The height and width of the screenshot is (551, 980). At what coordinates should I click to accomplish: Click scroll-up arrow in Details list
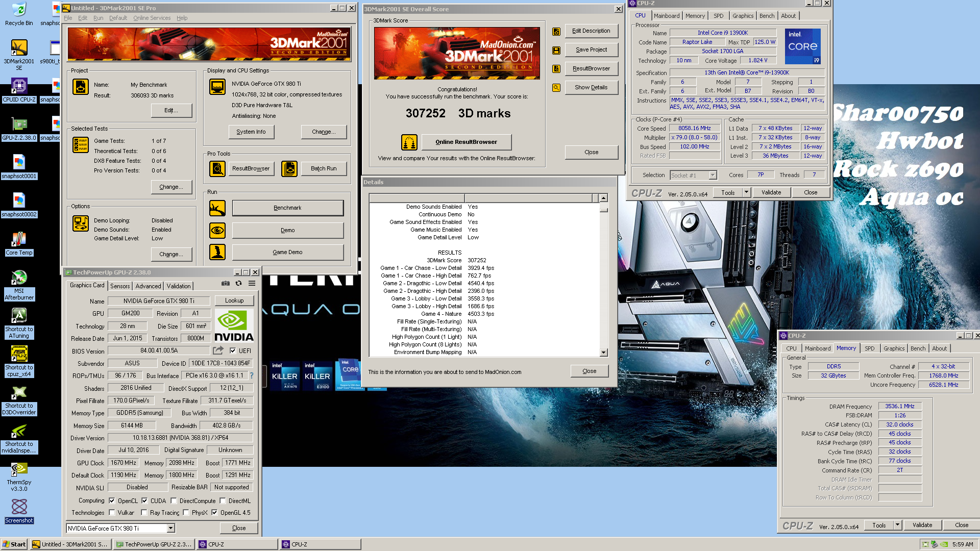603,198
